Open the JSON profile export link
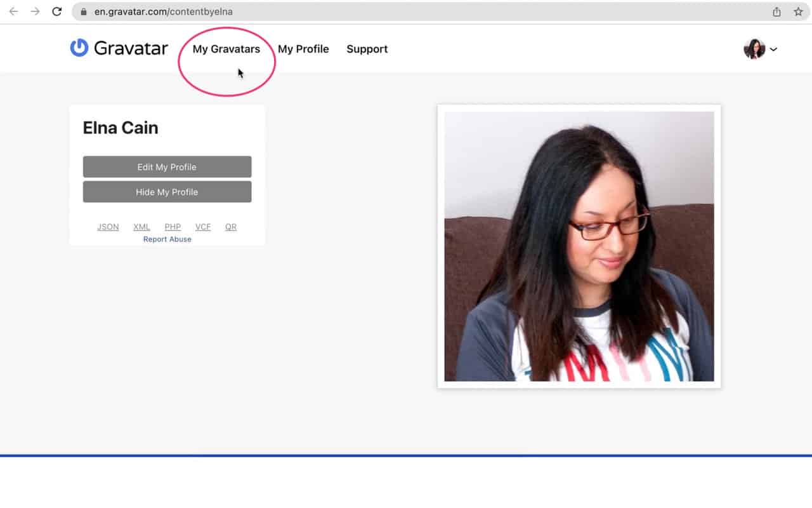 click(x=108, y=227)
